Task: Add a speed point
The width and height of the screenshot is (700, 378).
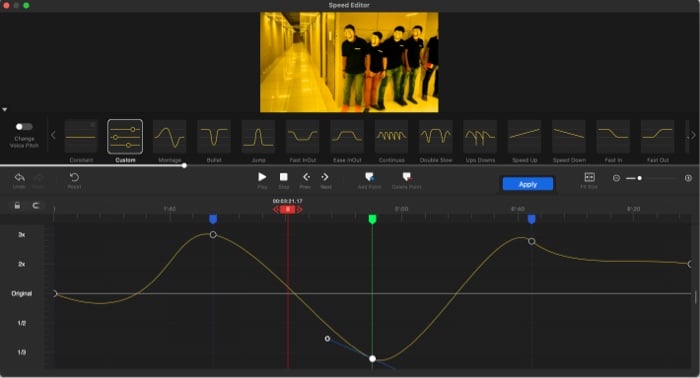Action: pyautogui.click(x=369, y=177)
